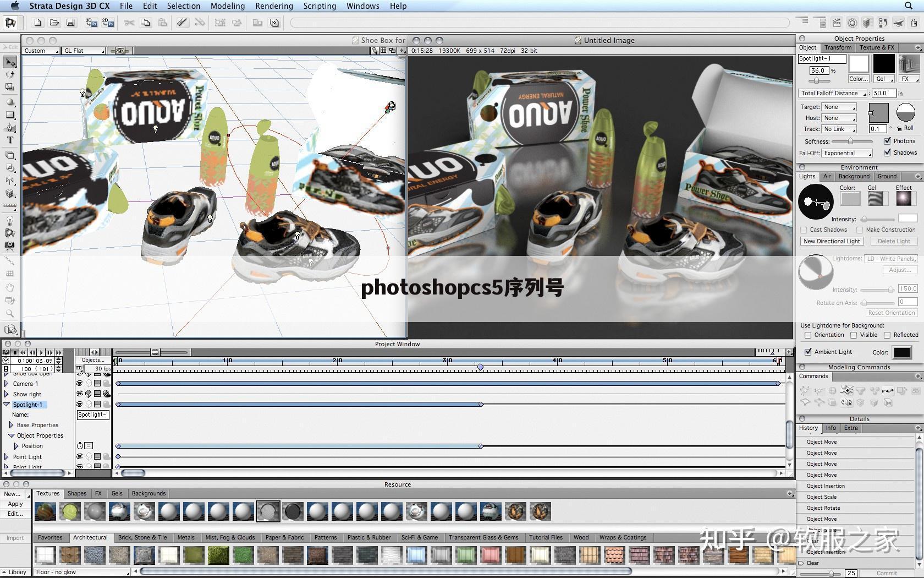Click the Color... button

(x=859, y=79)
